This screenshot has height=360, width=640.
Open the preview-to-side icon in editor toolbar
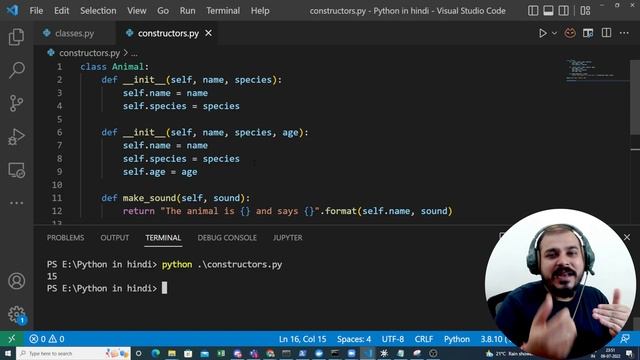(x=588, y=33)
